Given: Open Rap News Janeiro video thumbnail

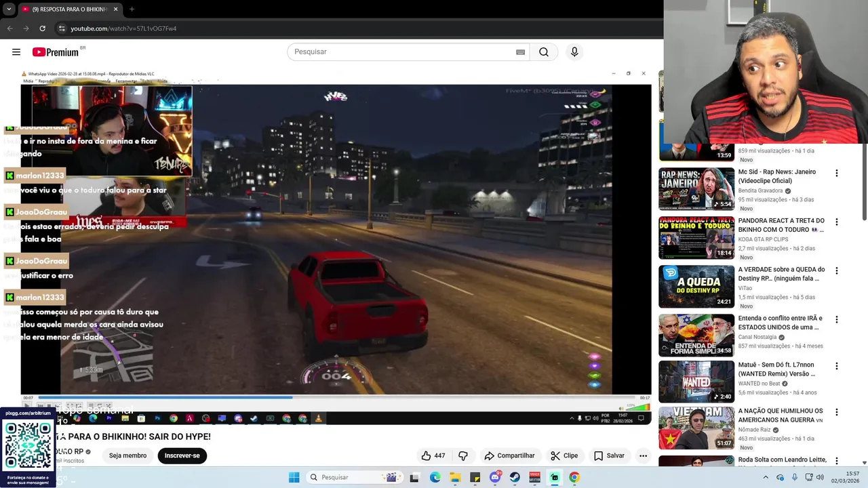Looking at the screenshot, I should click(x=696, y=189).
